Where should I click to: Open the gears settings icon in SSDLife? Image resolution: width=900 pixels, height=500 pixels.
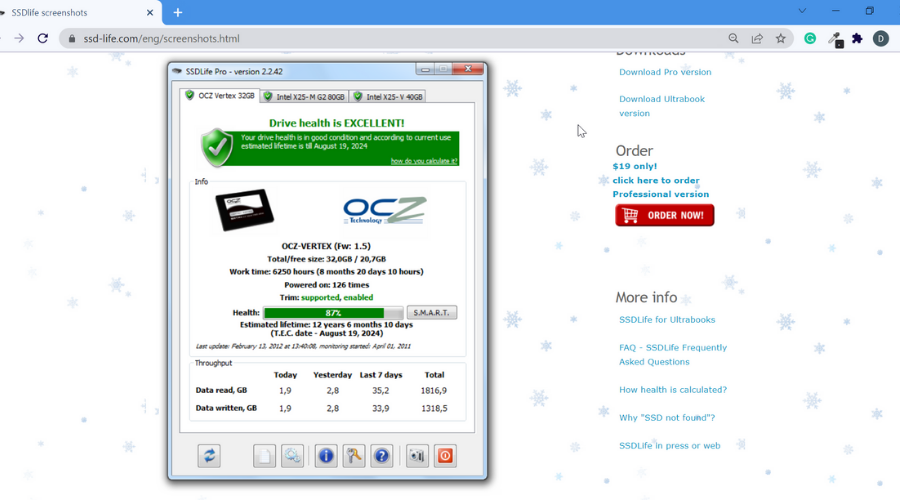pos(292,456)
